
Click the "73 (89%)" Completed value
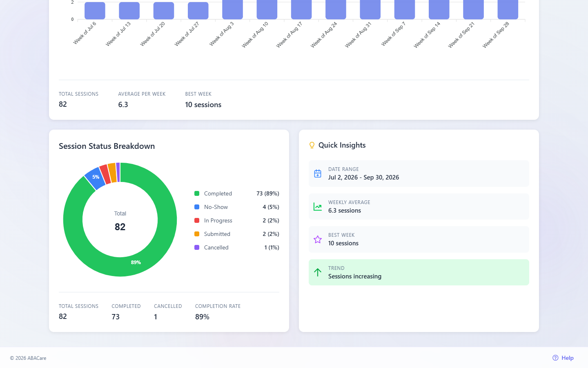tap(268, 193)
